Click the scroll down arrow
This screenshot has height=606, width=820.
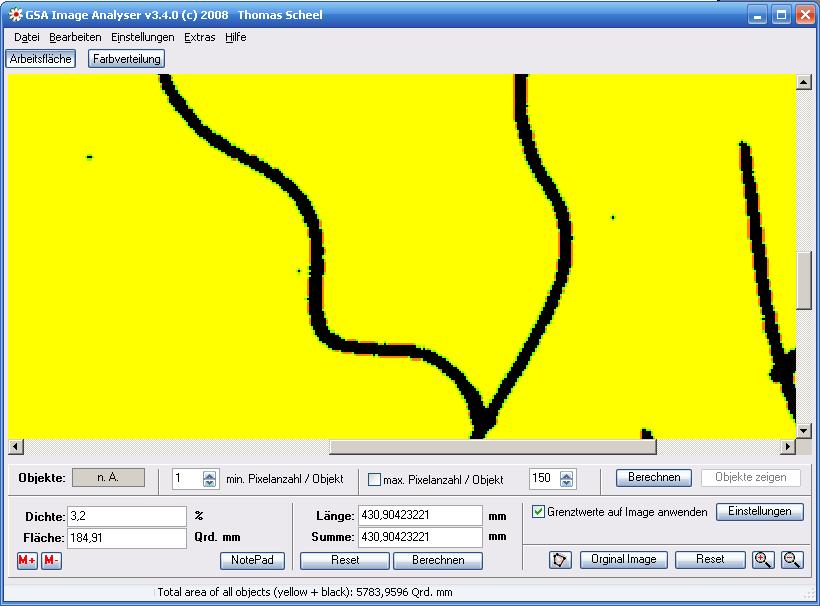click(804, 431)
